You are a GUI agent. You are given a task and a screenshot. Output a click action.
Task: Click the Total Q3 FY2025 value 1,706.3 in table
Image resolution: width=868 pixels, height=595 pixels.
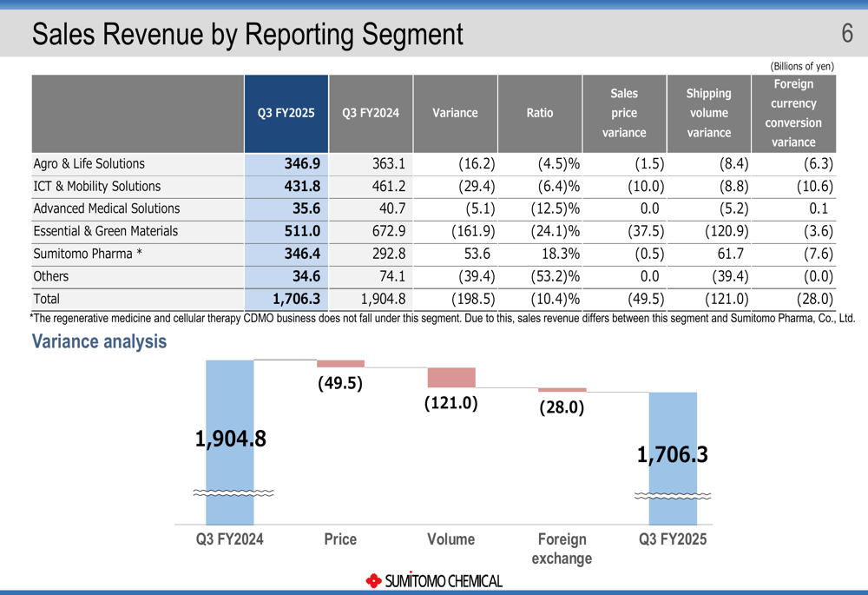click(x=297, y=299)
